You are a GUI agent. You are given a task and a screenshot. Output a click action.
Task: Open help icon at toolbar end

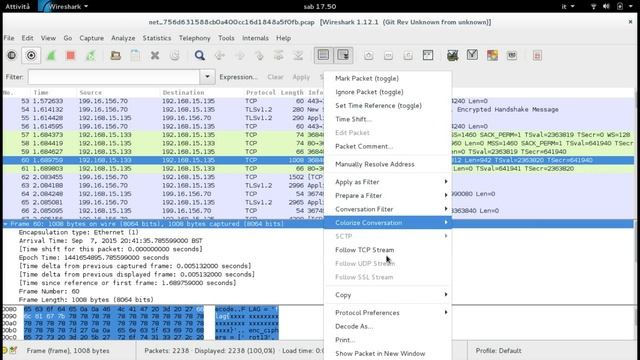pos(537,55)
